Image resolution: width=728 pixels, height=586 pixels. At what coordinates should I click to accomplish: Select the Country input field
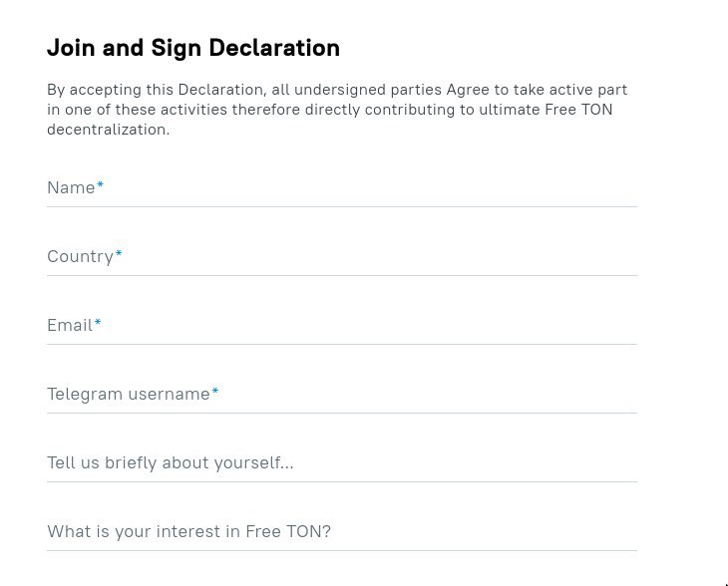pyautogui.click(x=342, y=257)
